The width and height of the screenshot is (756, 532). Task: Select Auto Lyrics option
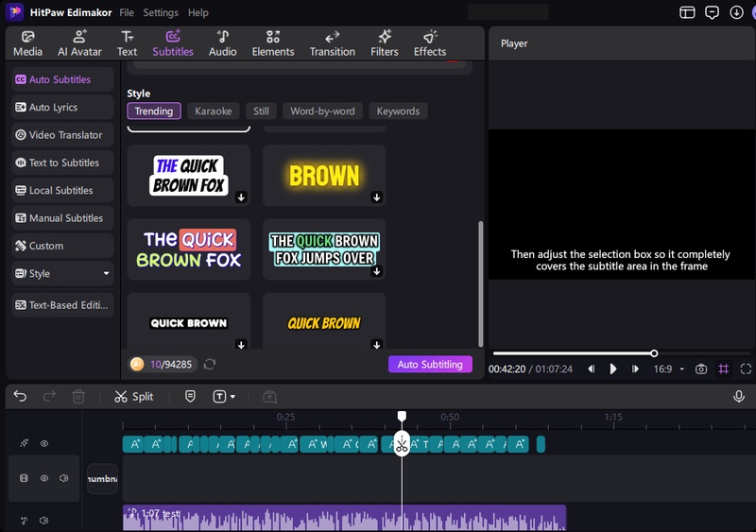[62, 107]
